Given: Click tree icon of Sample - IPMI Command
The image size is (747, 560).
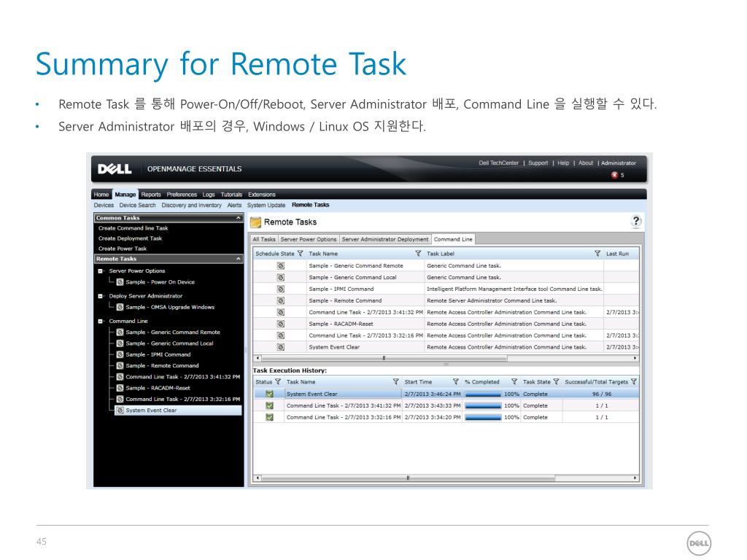Looking at the screenshot, I should coord(120,355).
